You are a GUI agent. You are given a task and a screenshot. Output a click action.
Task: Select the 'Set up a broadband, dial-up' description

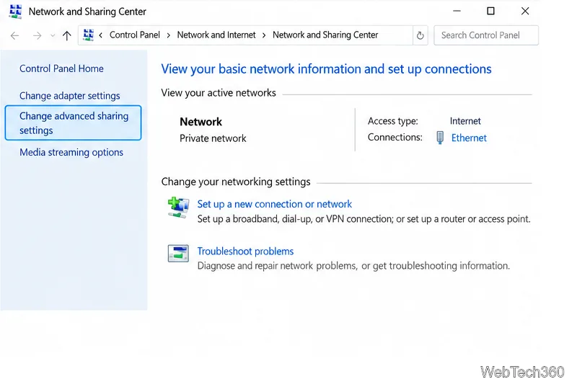click(x=364, y=219)
